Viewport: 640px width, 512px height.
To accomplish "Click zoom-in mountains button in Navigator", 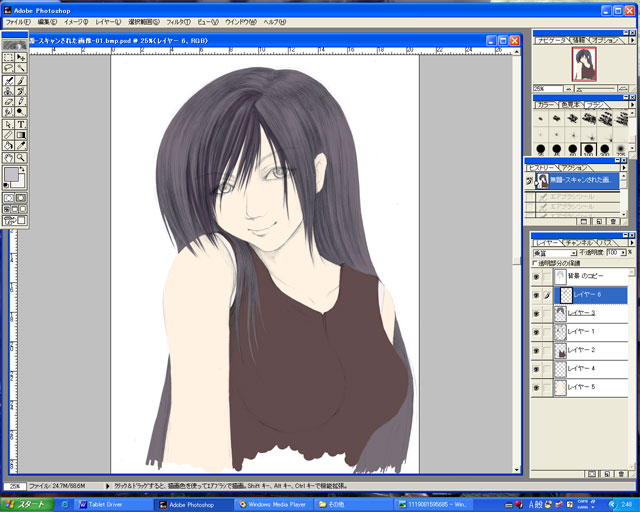I will [623, 89].
